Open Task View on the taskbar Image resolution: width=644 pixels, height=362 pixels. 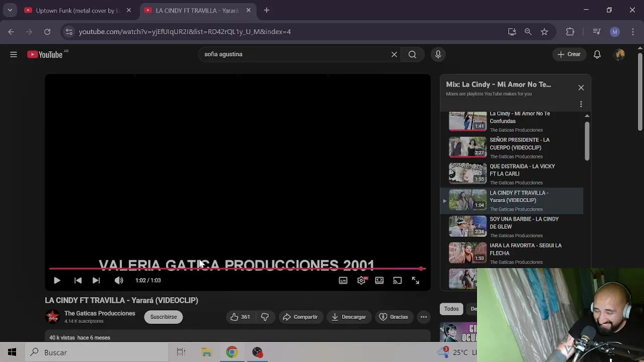click(x=181, y=352)
